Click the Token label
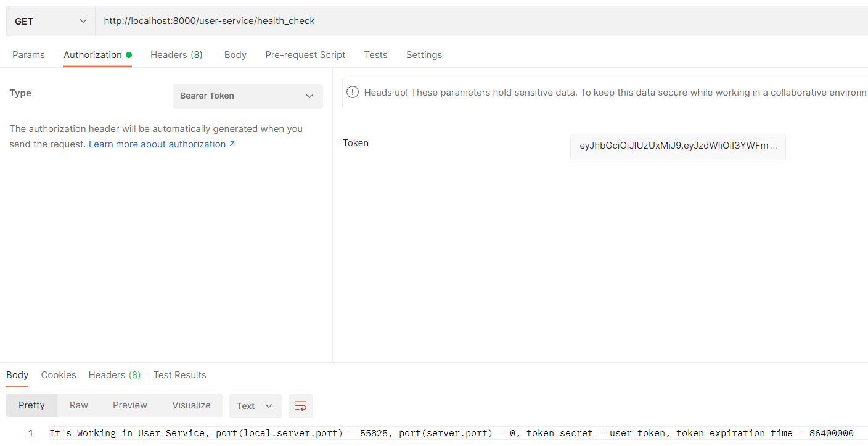The height and width of the screenshot is (446, 868). pos(356,143)
